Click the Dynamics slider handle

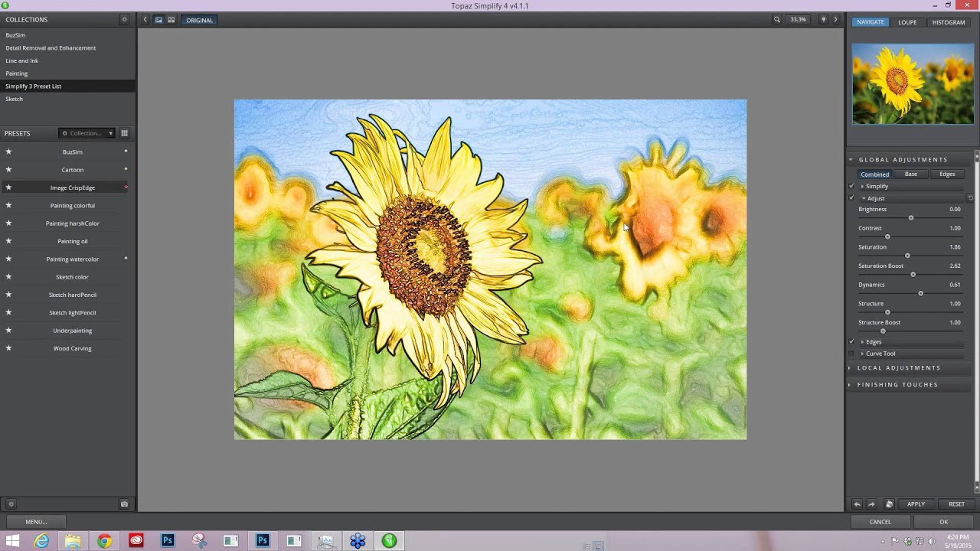[920, 293]
